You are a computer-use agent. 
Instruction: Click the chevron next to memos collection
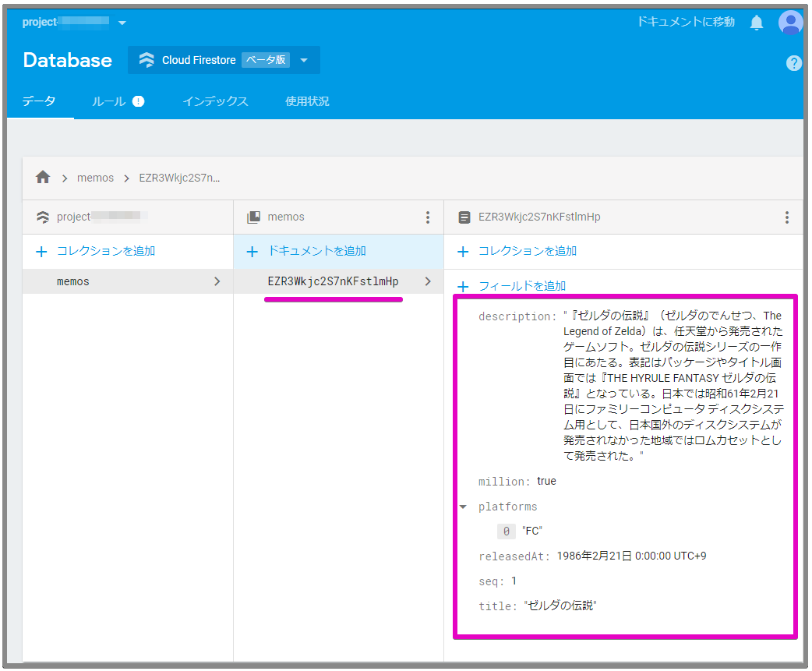pyautogui.click(x=218, y=281)
